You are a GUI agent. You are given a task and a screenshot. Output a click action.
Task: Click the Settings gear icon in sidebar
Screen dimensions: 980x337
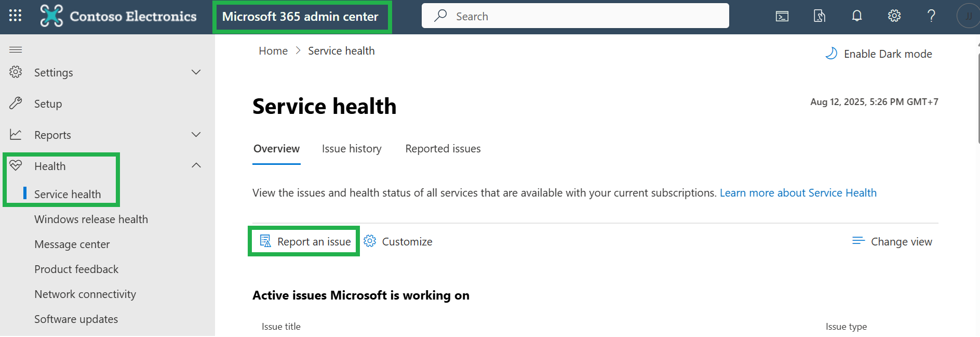click(x=16, y=72)
